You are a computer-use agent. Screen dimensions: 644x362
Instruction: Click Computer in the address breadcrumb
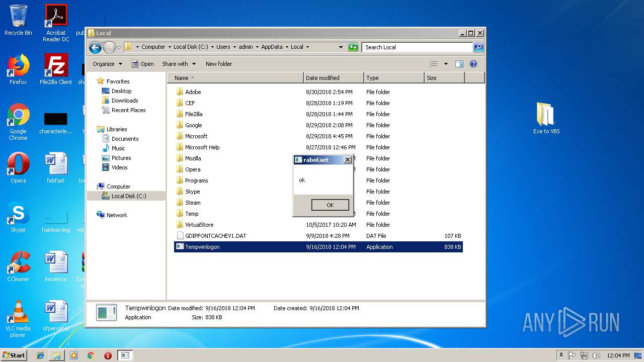pyautogui.click(x=153, y=47)
